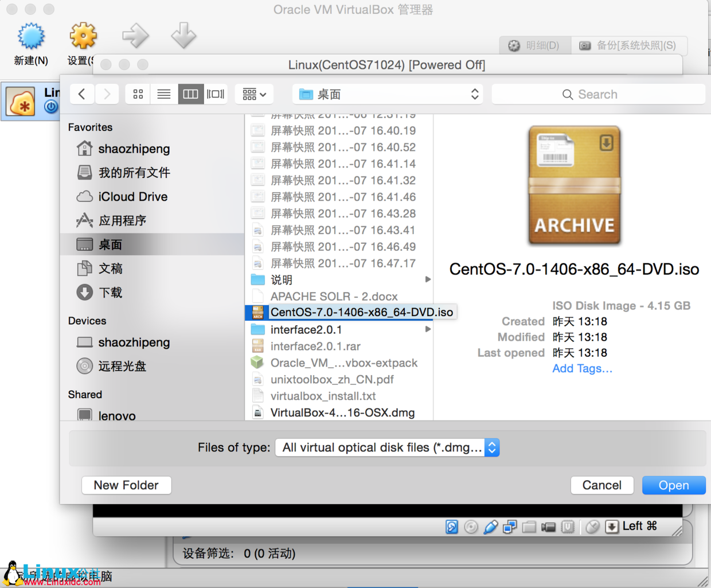Open the Files of type dropdown
The height and width of the screenshot is (588, 711).
click(x=388, y=447)
